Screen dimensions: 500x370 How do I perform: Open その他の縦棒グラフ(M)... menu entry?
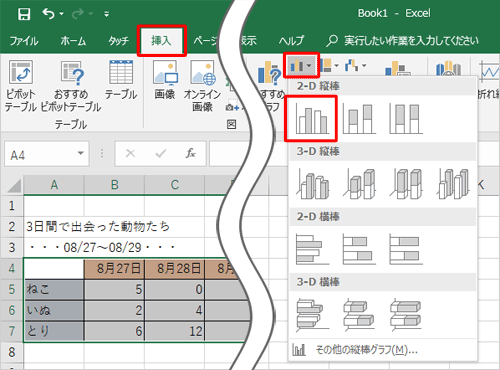[383, 350]
